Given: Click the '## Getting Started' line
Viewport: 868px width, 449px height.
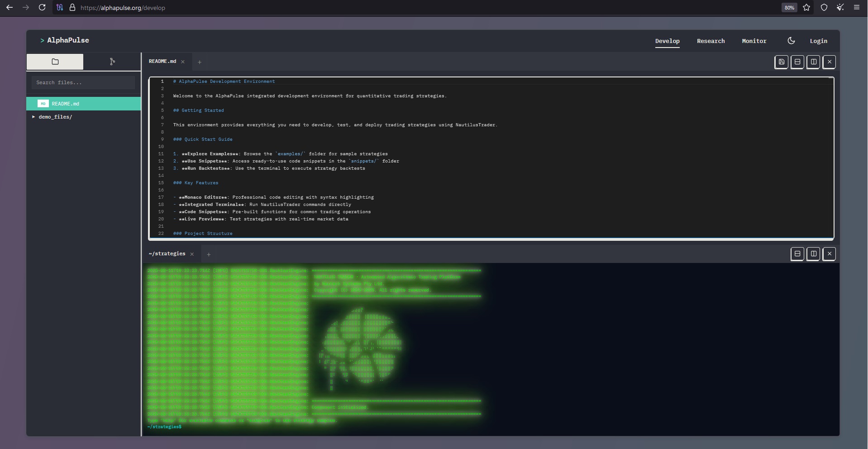Looking at the screenshot, I should point(198,110).
